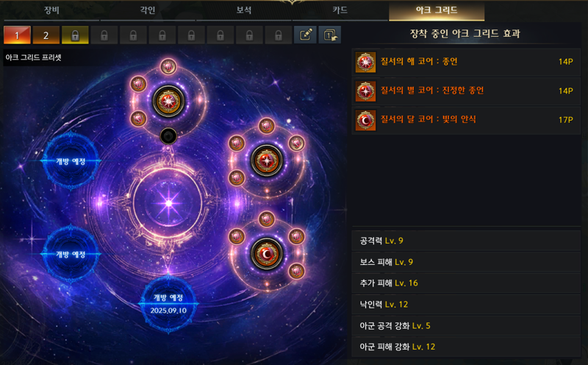Click the 질서의 달 코어 moon icon in the list
This screenshot has height=365, width=588.
(365, 120)
